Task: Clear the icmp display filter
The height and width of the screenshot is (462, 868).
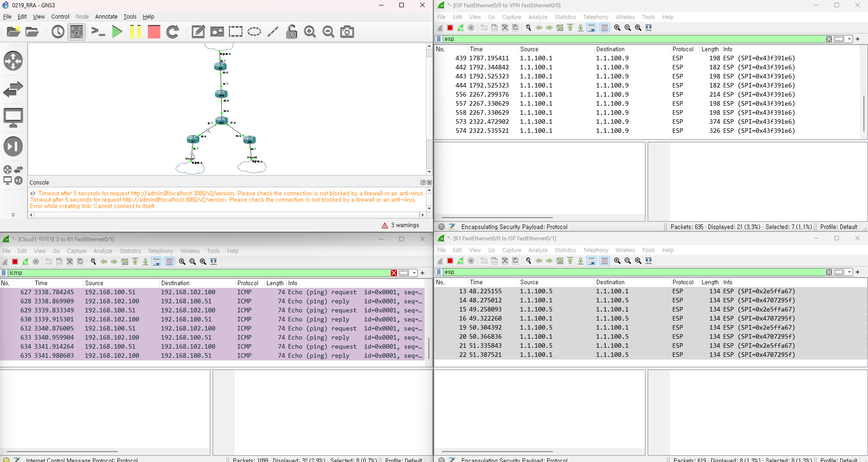Action: tap(394, 273)
